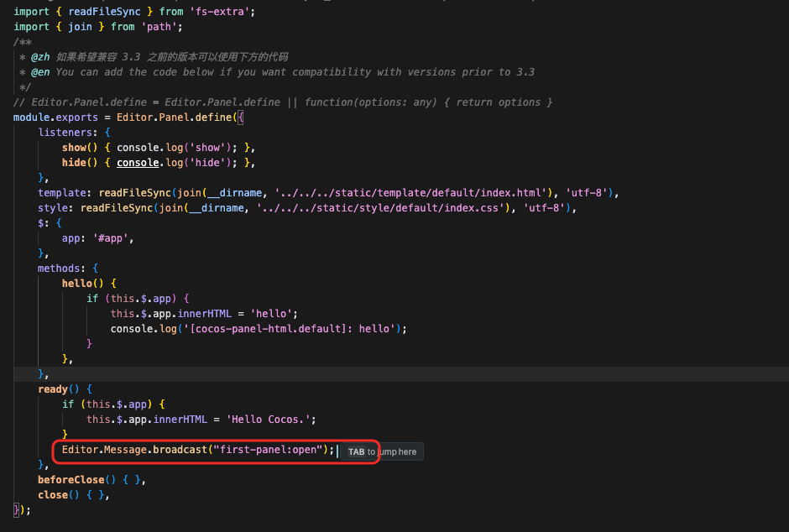This screenshot has height=532, width=789.
Task: Click the 'path' module string
Action: pos(159,27)
